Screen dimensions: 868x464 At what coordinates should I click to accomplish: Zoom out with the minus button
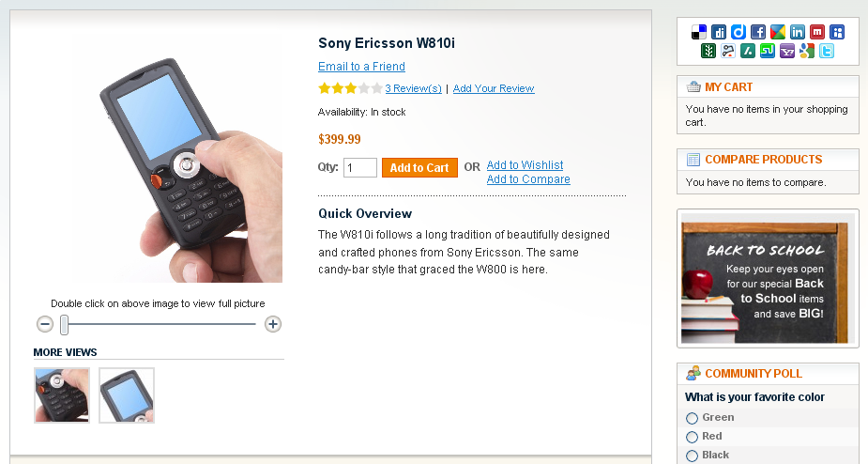[x=45, y=324]
